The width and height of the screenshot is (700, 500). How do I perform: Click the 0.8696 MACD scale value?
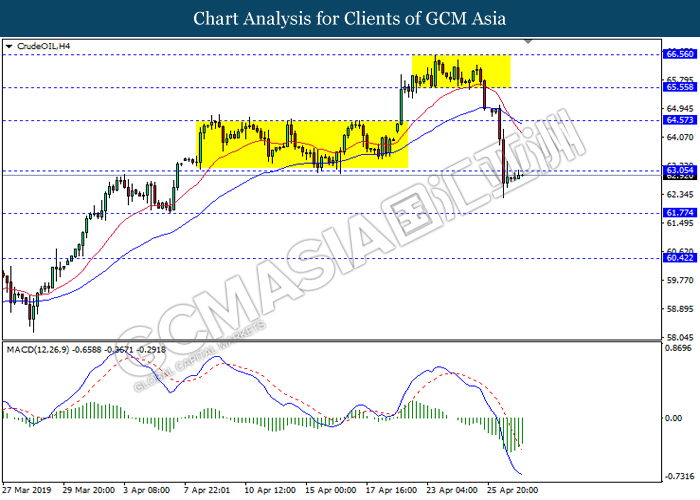(678, 348)
